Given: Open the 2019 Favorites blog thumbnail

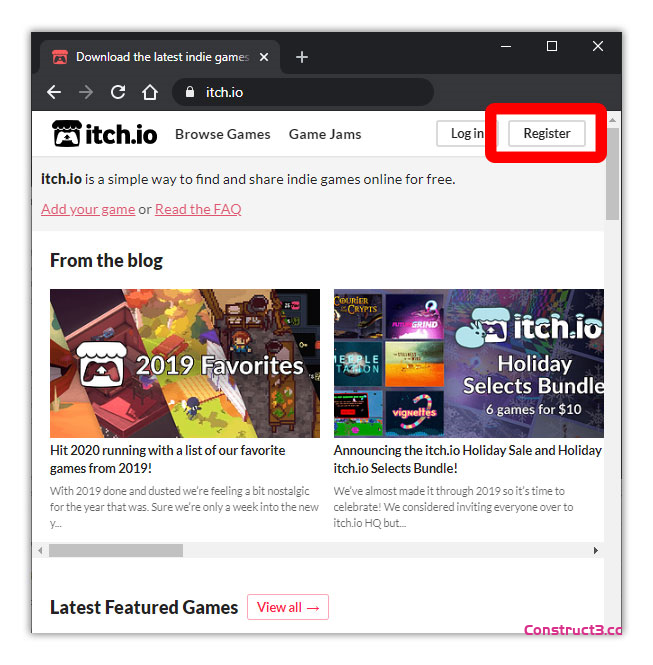Looking at the screenshot, I should (185, 363).
